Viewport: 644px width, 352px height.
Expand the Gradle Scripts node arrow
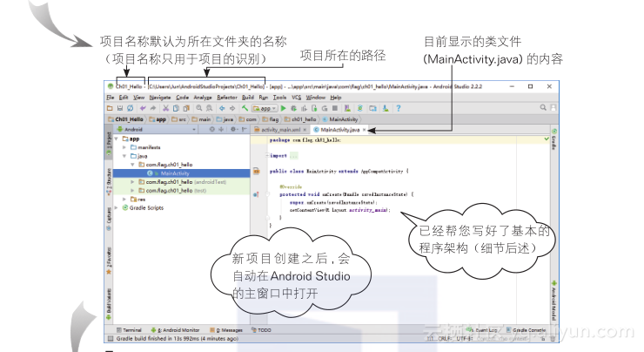[x=117, y=207]
